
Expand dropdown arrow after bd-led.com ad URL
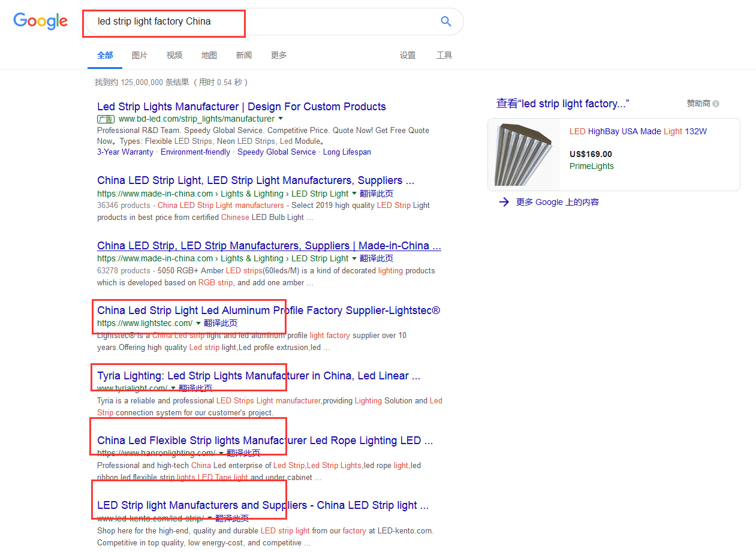(x=281, y=119)
